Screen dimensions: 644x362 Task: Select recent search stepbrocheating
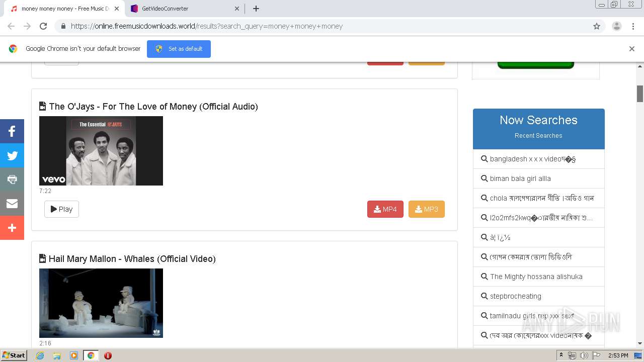pyautogui.click(x=538, y=296)
